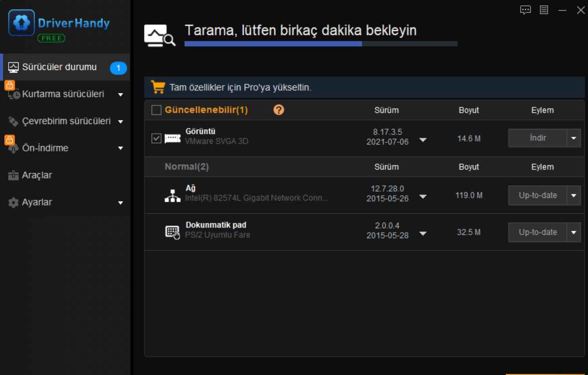Click the scan monitor icon at top
This screenshot has height=375, width=588.
(x=160, y=36)
